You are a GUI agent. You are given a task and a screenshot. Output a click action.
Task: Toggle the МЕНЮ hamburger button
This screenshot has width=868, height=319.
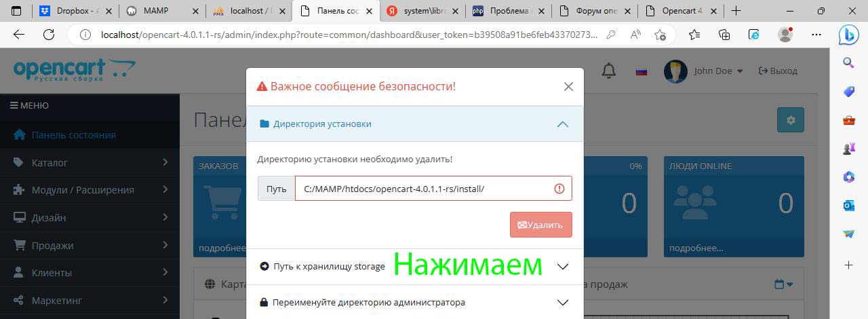pos(29,106)
